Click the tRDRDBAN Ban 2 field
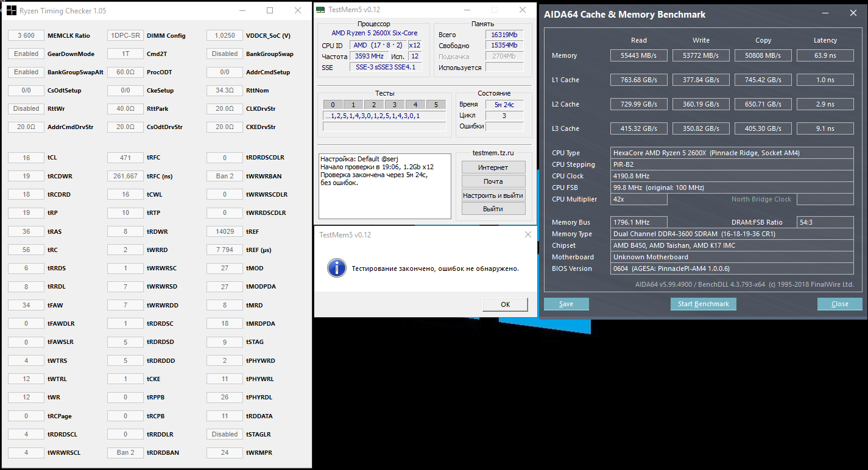Screen dimensions: 868x470 tap(125, 452)
